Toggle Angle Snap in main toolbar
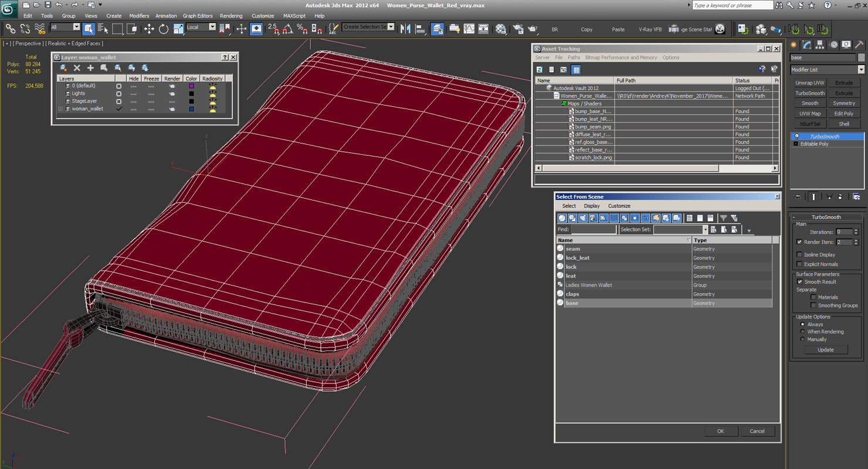Screen dimensions: 868x469 pos(287,29)
